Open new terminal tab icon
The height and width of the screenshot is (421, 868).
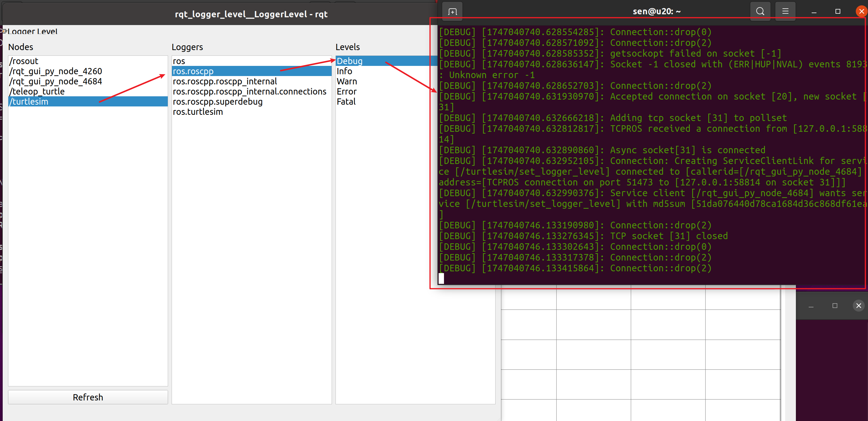452,11
